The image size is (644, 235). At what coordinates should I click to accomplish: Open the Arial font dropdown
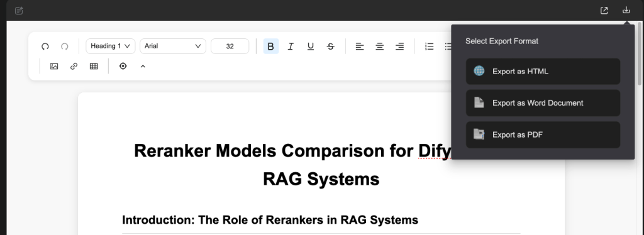point(173,46)
